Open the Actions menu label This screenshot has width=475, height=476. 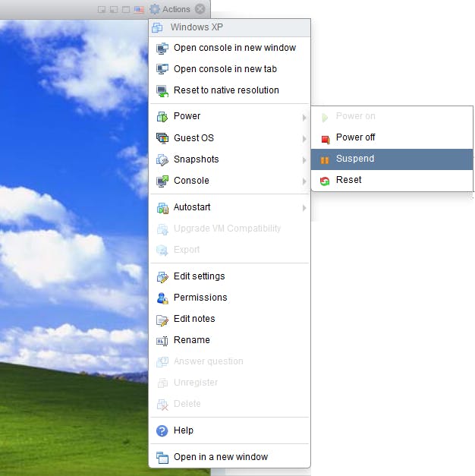point(176,9)
